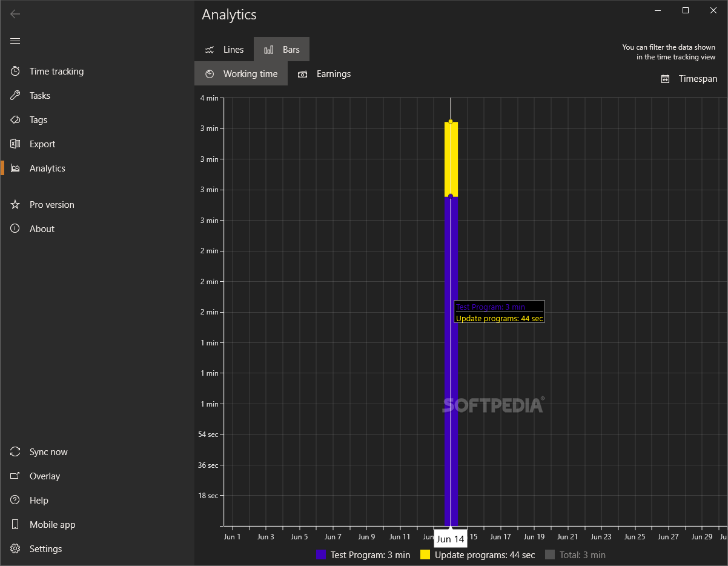Screen dimensions: 728x566
Task: Click the Export spreadsheet icon
Action: coord(15,144)
